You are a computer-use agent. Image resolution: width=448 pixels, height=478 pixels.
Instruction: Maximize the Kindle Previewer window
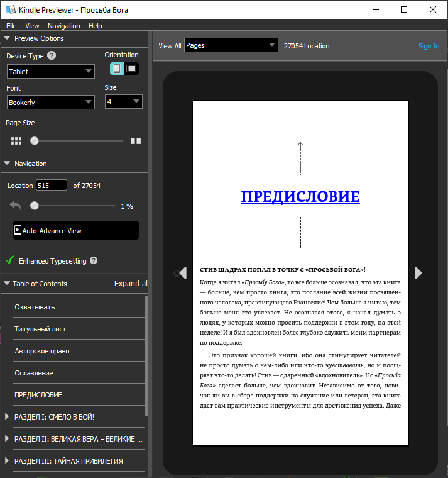coord(404,9)
